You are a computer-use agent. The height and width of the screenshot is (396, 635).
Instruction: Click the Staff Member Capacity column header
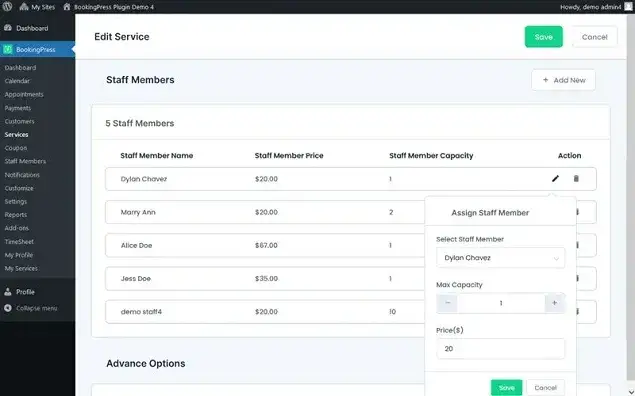431,155
